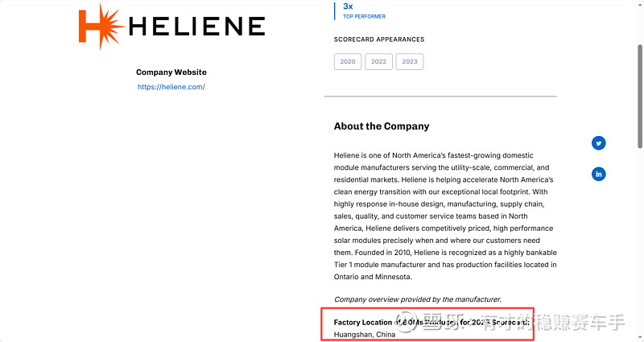Click the italic company overview note

(417, 299)
